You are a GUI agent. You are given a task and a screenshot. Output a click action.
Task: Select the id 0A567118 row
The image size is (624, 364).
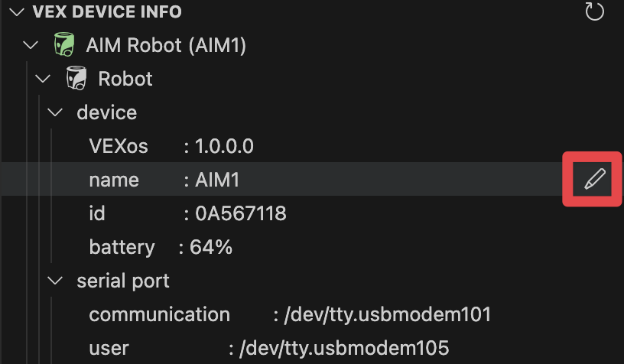pyautogui.click(x=187, y=213)
